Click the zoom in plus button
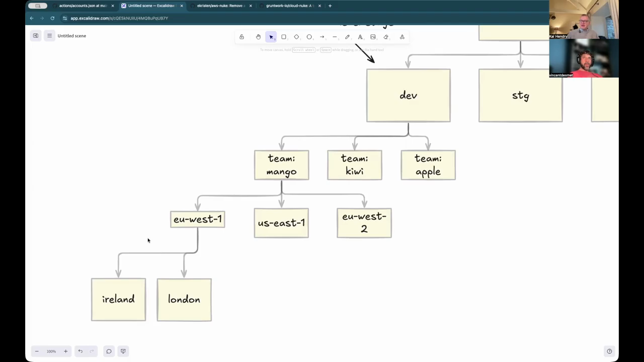 tap(65, 351)
